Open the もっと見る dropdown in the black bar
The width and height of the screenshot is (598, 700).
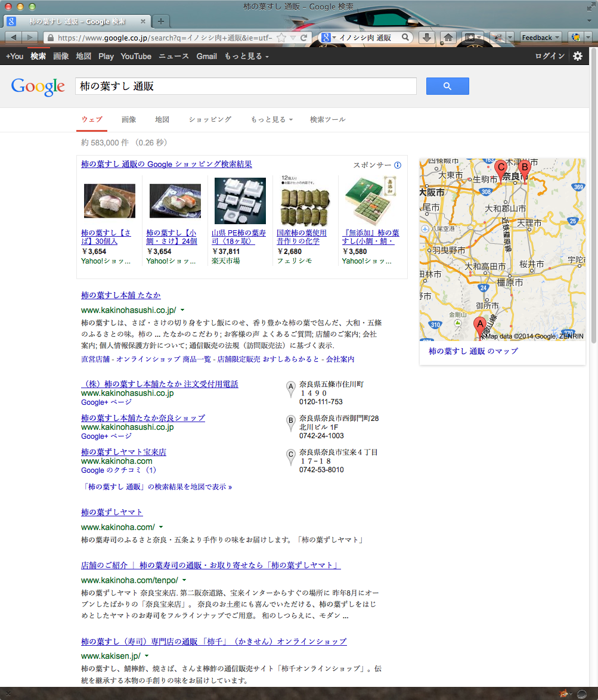(246, 56)
